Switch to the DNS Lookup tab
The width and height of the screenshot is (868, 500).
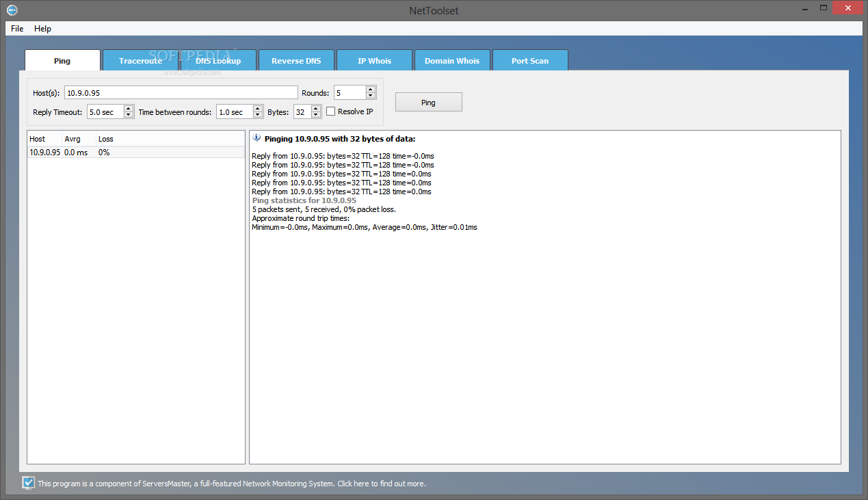218,61
